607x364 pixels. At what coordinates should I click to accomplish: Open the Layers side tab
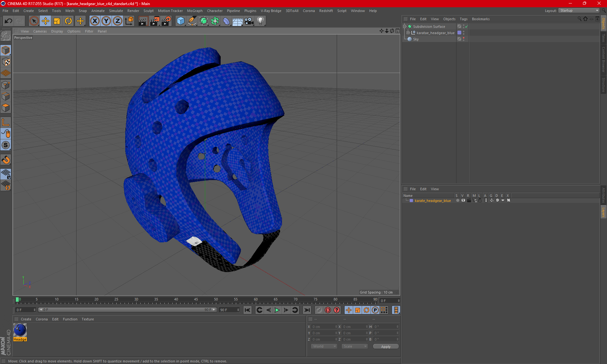(x=604, y=212)
